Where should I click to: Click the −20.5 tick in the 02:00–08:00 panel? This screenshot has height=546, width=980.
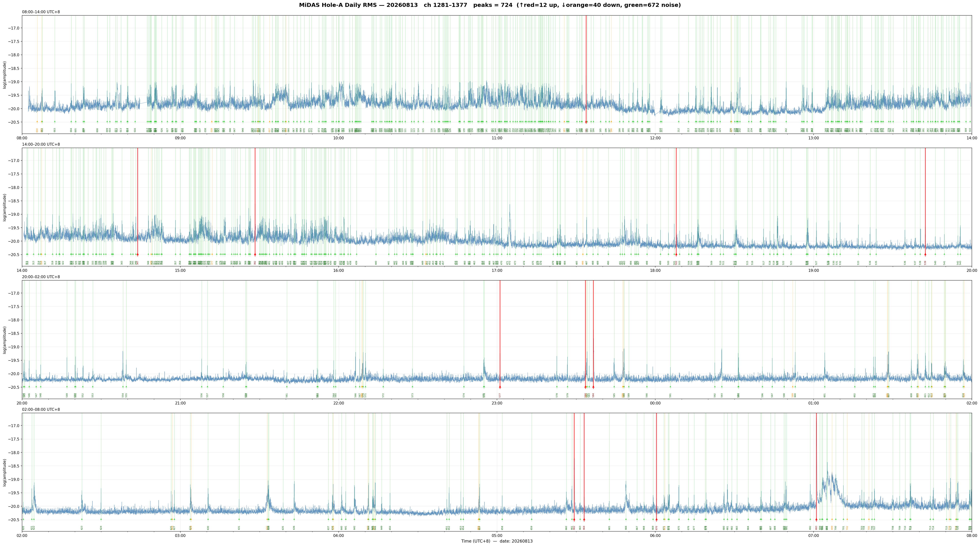coord(14,520)
